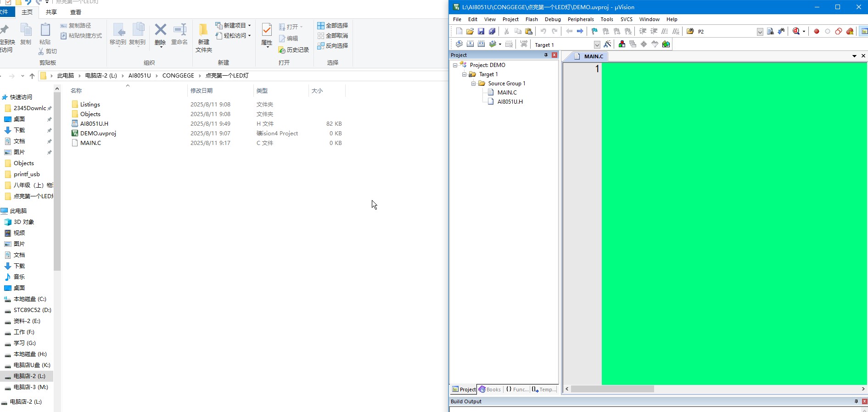Screen dimensions: 868x412
Task: Switch to the Books tab
Action: click(490, 390)
